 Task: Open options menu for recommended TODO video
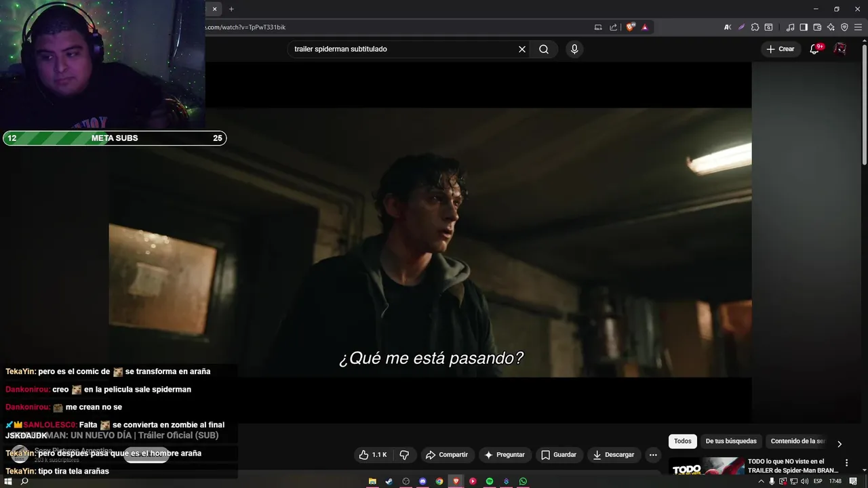pyautogui.click(x=846, y=462)
